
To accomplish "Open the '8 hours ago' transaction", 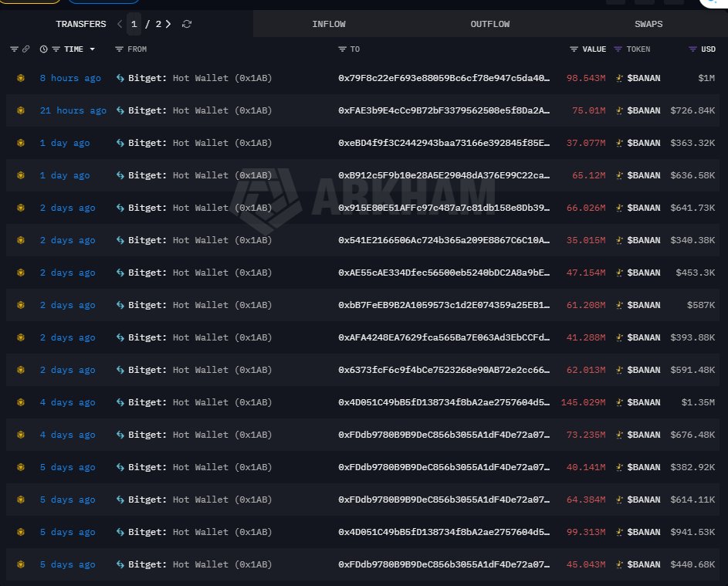I will click(70, 78).
